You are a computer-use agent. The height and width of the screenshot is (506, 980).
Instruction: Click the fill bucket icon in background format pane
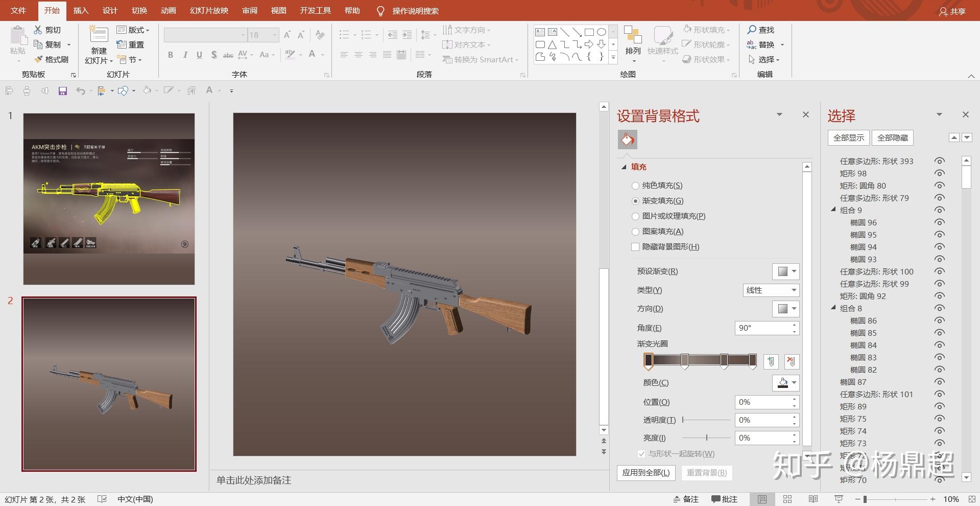627,140
